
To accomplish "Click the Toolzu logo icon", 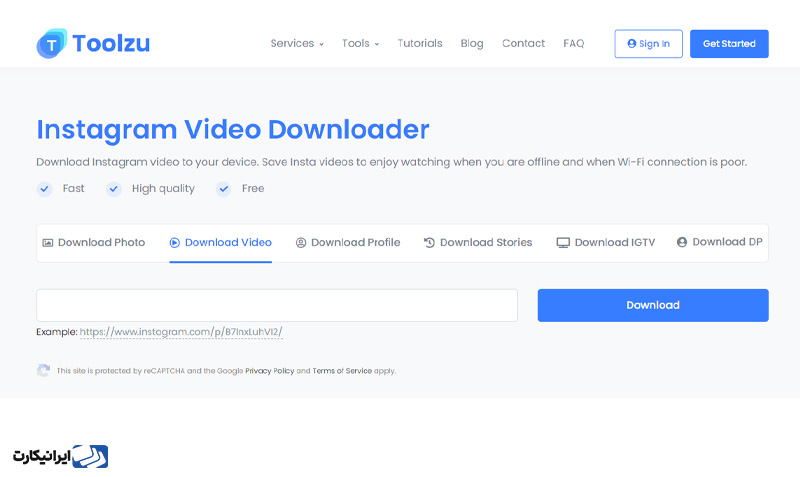I will [52, 43].
